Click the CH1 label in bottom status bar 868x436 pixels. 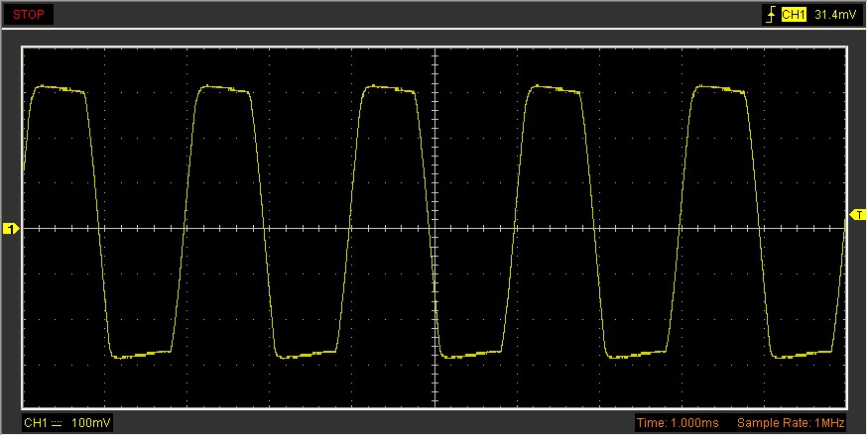pos(35,423)
